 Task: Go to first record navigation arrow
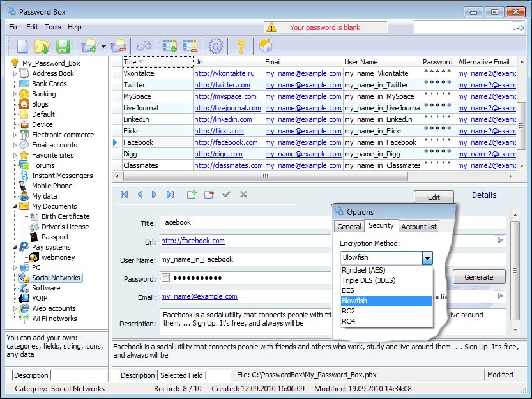[124, 195]
